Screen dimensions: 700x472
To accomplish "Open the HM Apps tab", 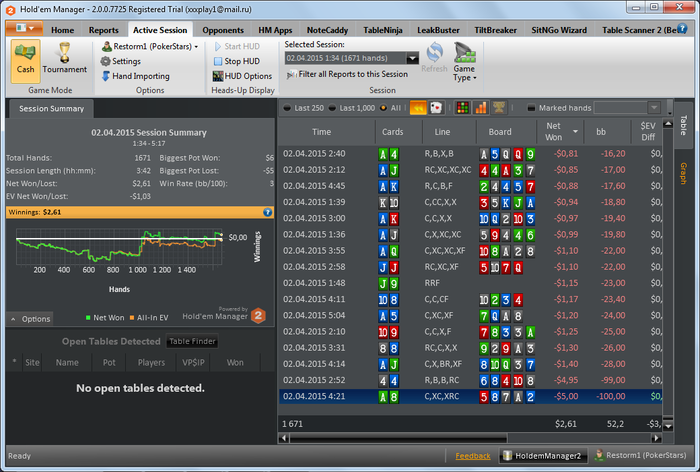I will 275,30.
